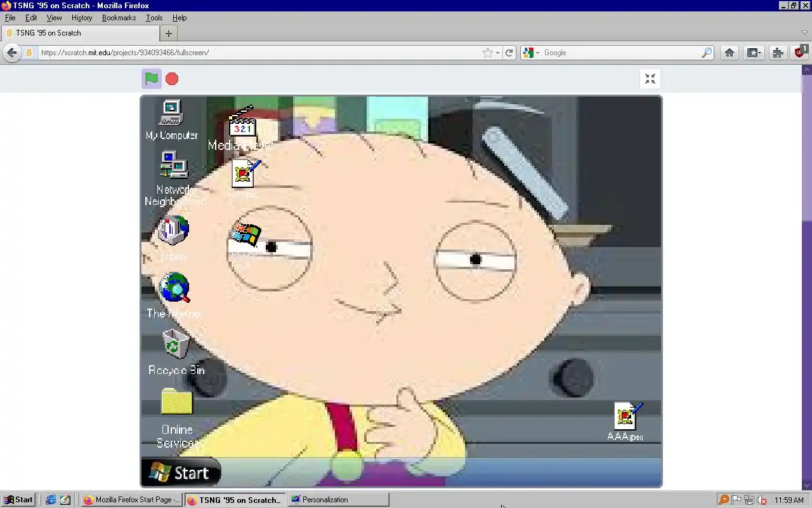Stop the project with the red stop button
812x508 pixels.
tap(172, 79)
